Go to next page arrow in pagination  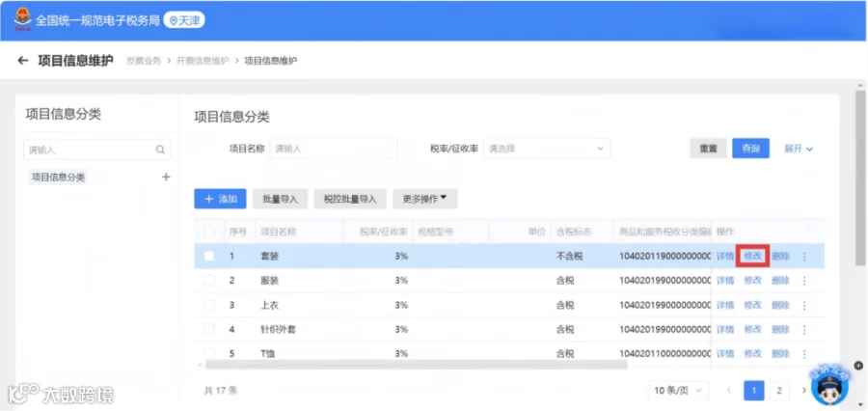tap(803, 391)
